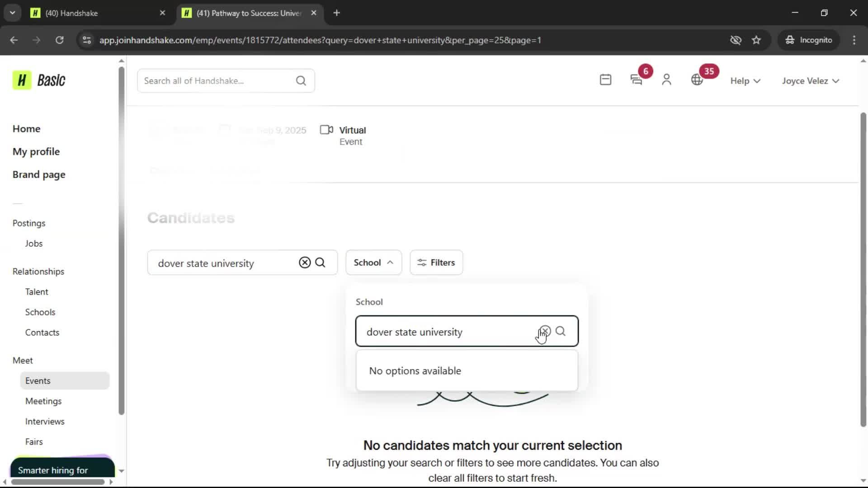Bookmark this page with star icon
The image size is (868, 488).
[x=756, y=40]
